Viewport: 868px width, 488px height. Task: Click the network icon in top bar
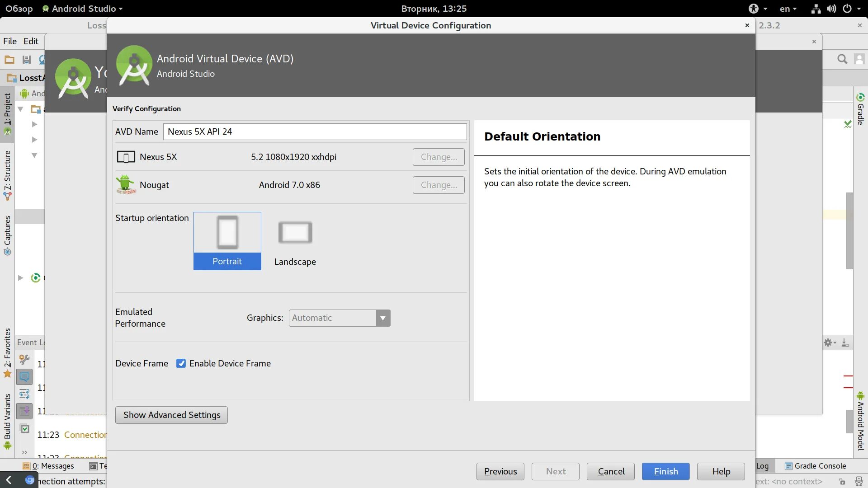click(816, 9)
